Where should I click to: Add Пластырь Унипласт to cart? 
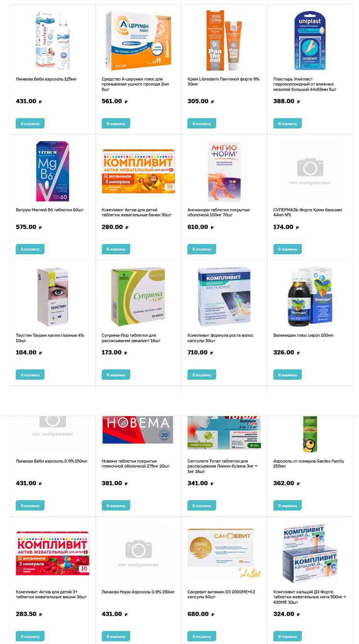(x=287, y=124)
